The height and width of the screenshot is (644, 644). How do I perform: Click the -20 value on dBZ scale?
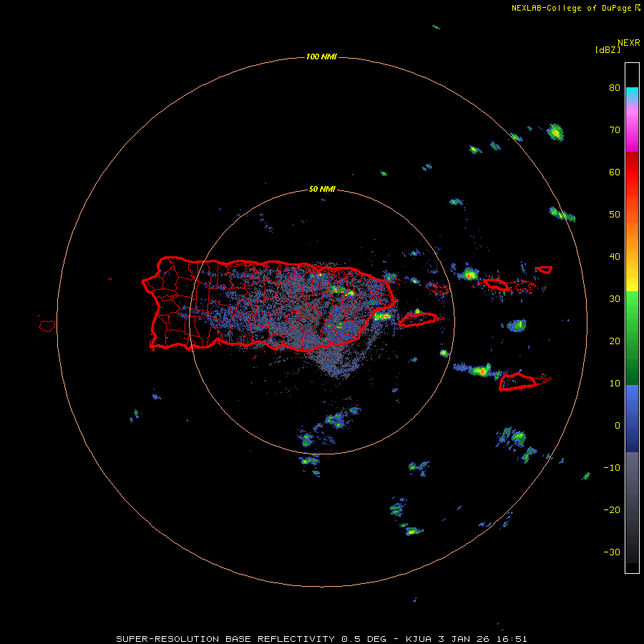click(612, 510)
